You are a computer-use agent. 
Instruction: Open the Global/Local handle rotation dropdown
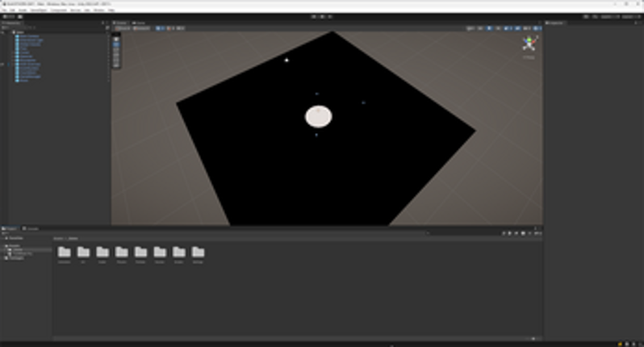(x=142, y=28)
